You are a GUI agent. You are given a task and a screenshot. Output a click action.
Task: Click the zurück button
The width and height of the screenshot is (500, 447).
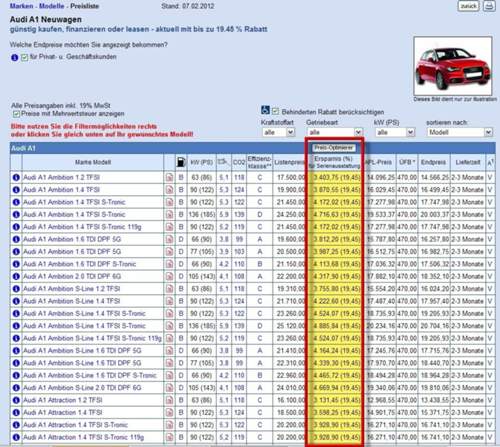click(469, 6)
